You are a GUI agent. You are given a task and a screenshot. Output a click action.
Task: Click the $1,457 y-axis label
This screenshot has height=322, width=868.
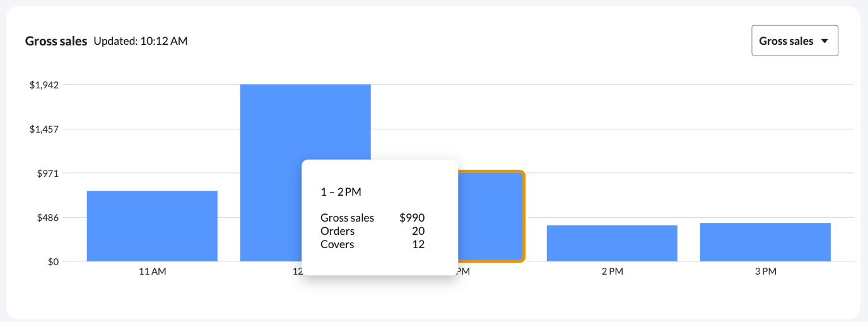click(x=44, y=129)
